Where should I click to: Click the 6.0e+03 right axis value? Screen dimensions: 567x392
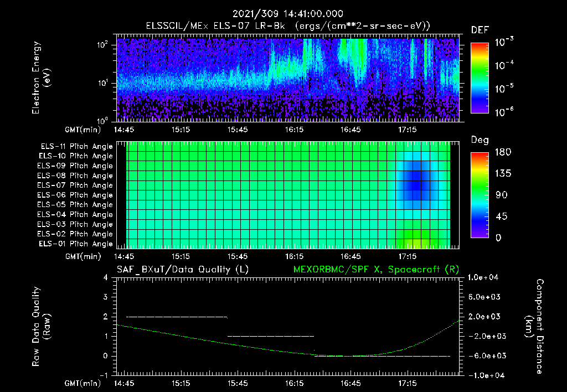point(484,297)
